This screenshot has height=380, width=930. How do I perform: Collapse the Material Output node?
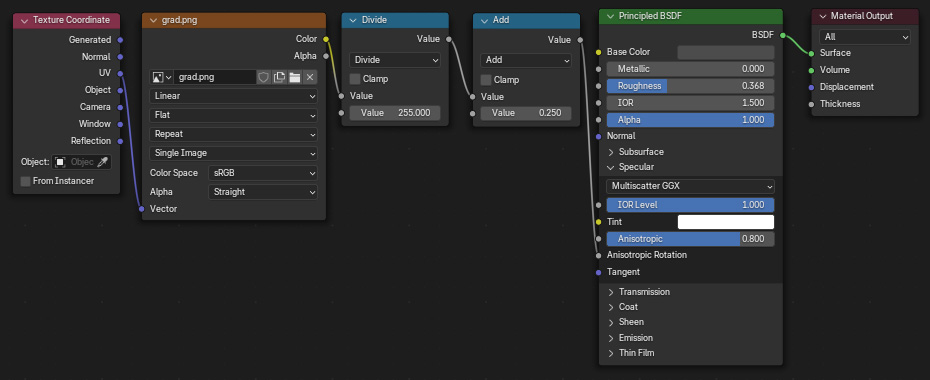pos(822,16)
